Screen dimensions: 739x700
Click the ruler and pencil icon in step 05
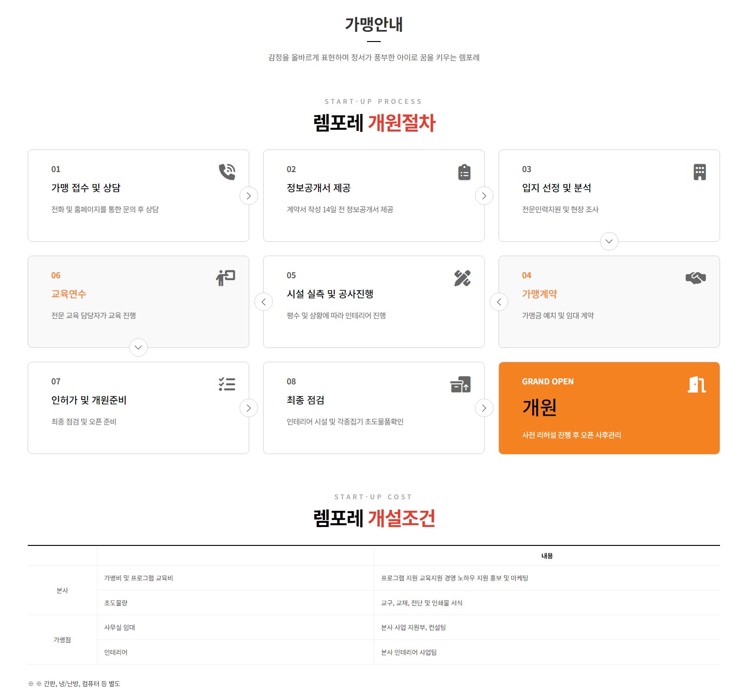point(462,278)
